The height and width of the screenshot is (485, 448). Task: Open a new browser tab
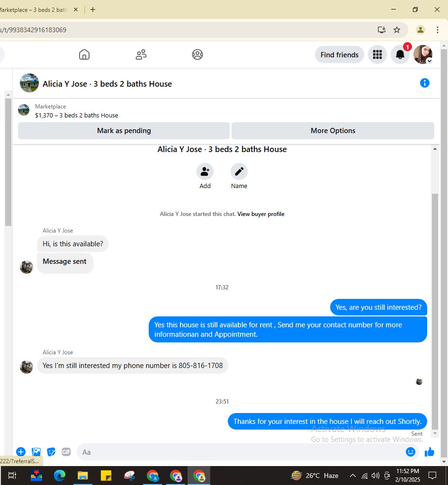[93, 9]
